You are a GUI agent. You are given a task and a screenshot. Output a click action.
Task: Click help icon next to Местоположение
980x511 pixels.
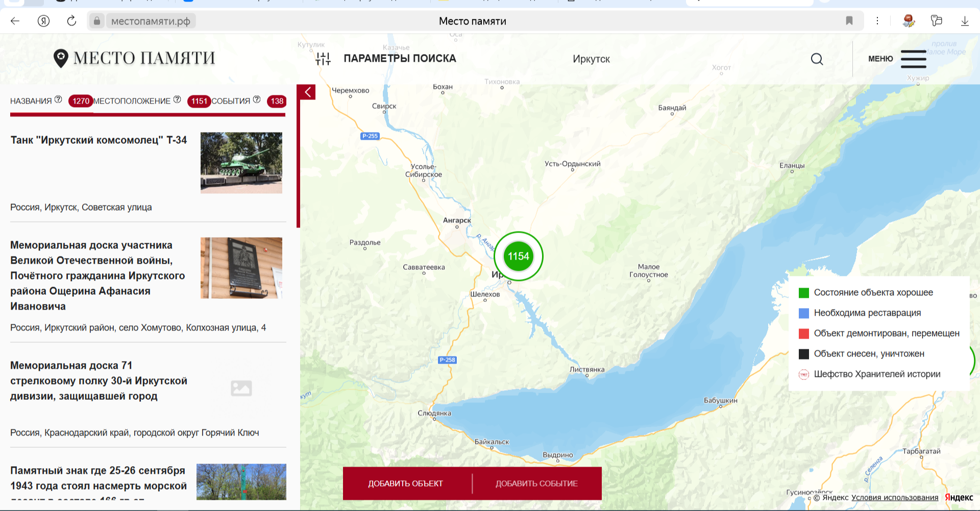(x=177, y=99)
